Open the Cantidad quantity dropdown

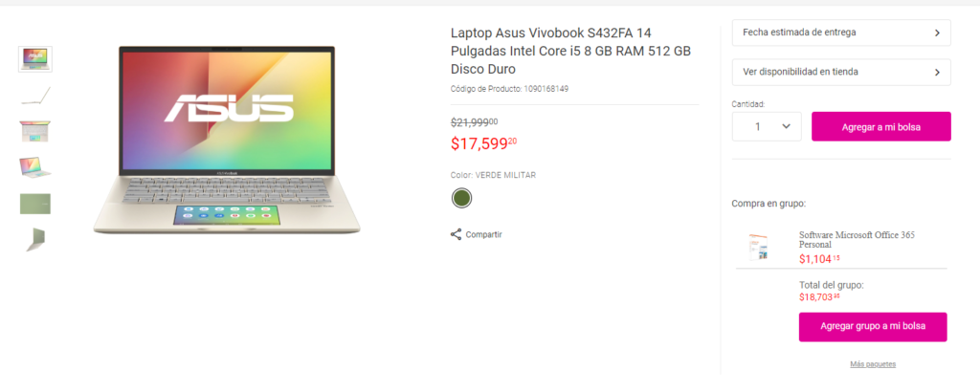[x=767, y=126]
